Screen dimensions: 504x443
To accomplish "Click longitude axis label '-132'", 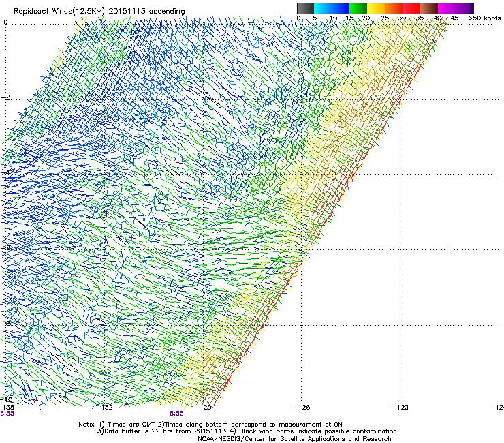I will coord(105,407).
